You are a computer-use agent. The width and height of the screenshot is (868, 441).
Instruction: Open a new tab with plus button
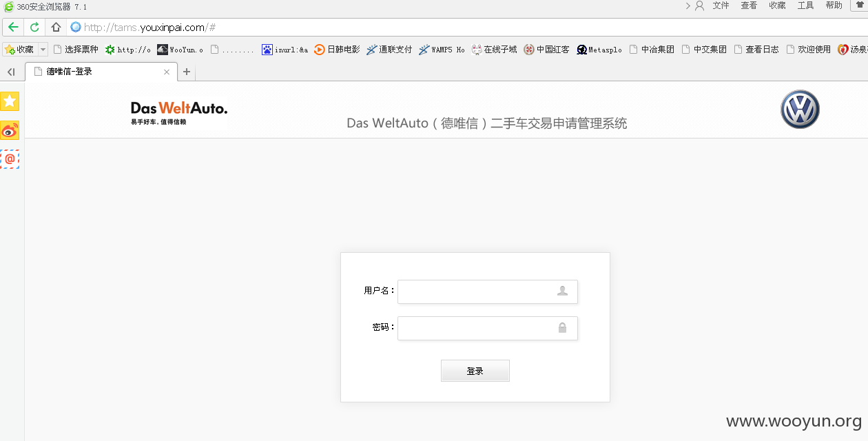click(x=186, y=72)
